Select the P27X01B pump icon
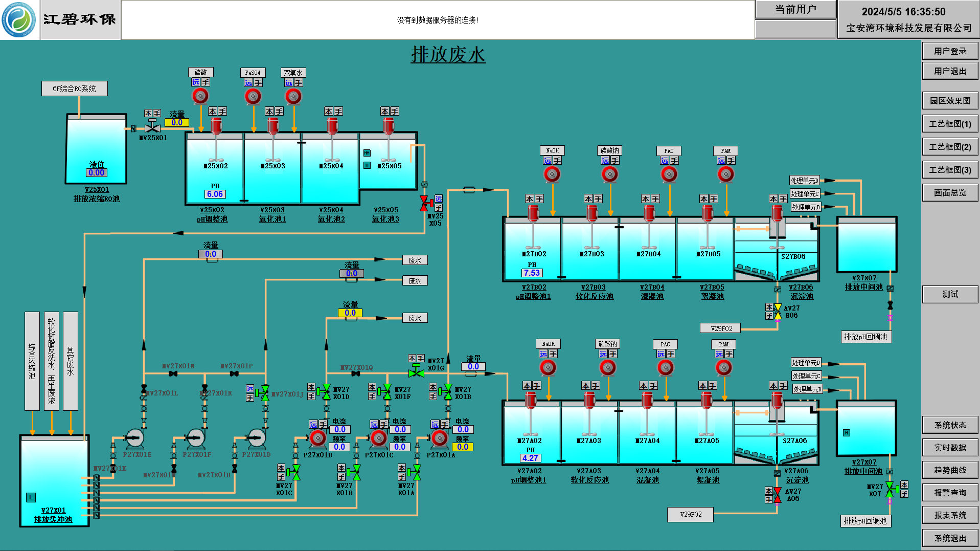This screenshot has width=980, height=551. pyautogui.click(x=318, y=438)
